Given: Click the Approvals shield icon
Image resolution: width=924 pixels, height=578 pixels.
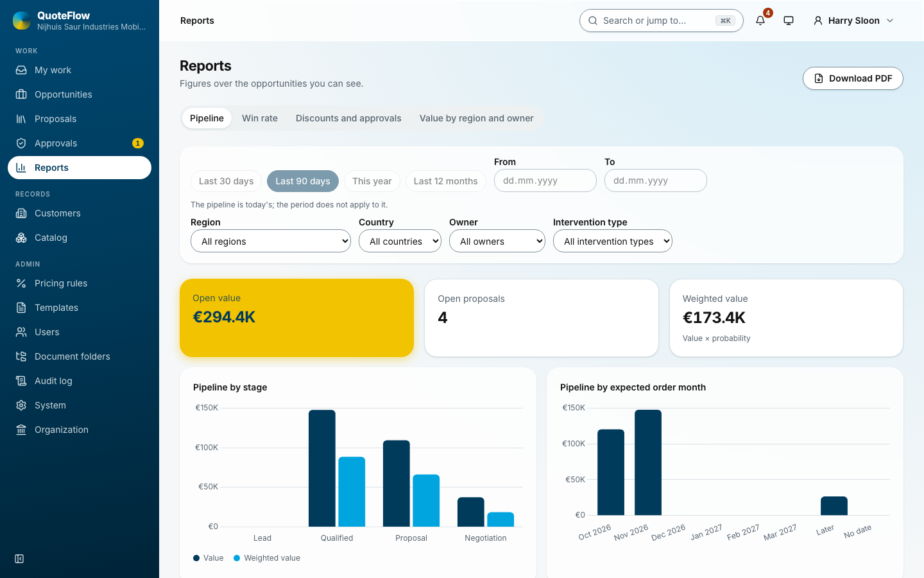Looking at the screenshot, I should 21,143.
